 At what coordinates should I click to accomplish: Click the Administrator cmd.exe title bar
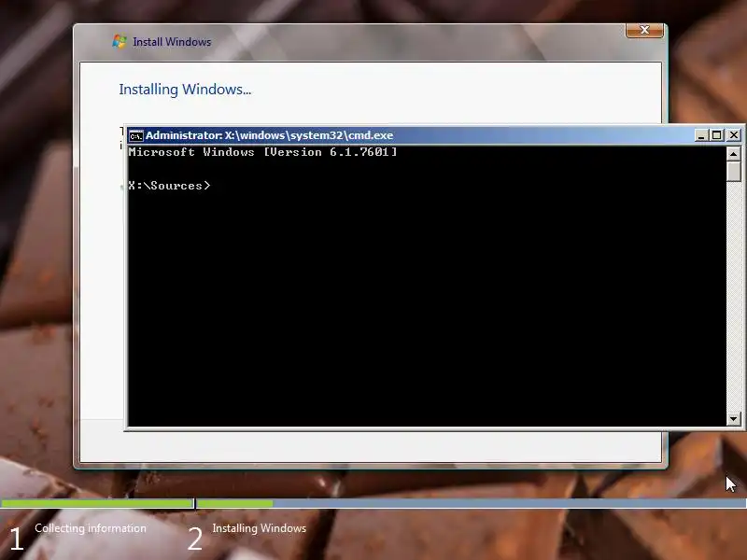click(410, 135)
